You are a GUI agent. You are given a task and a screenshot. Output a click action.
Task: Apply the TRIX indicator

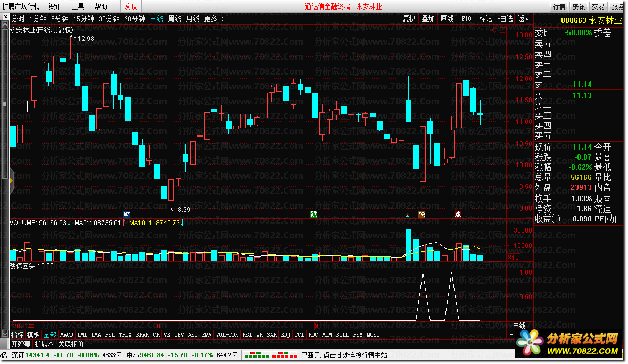125,335
